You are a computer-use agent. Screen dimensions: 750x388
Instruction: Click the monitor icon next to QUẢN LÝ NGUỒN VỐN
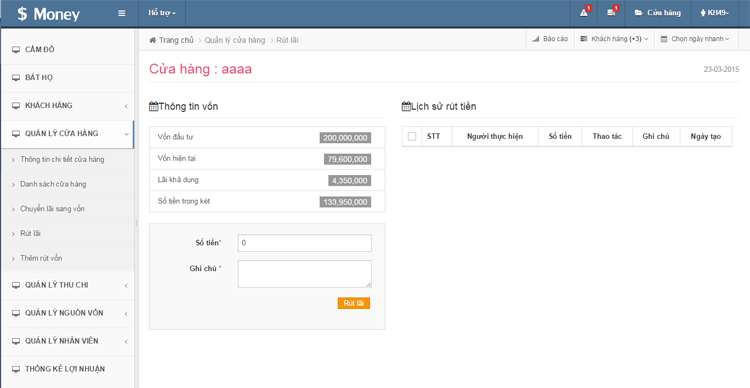tap(16, 313)
